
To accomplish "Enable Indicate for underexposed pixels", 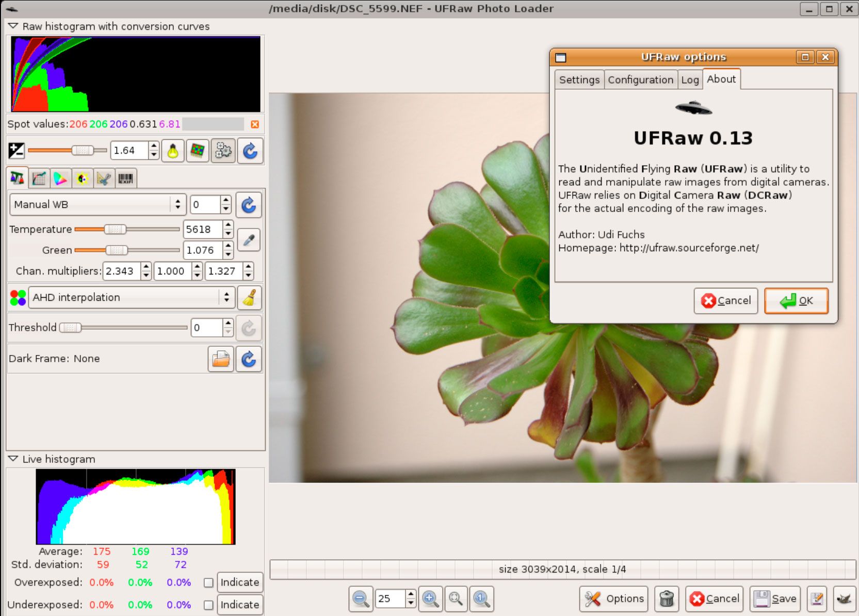I will click(208, 604).
